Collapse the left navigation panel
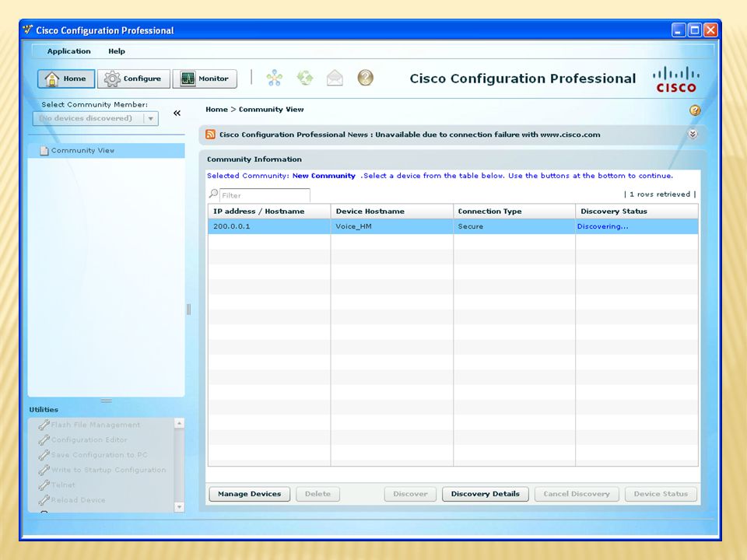 [x=177, y=113]
